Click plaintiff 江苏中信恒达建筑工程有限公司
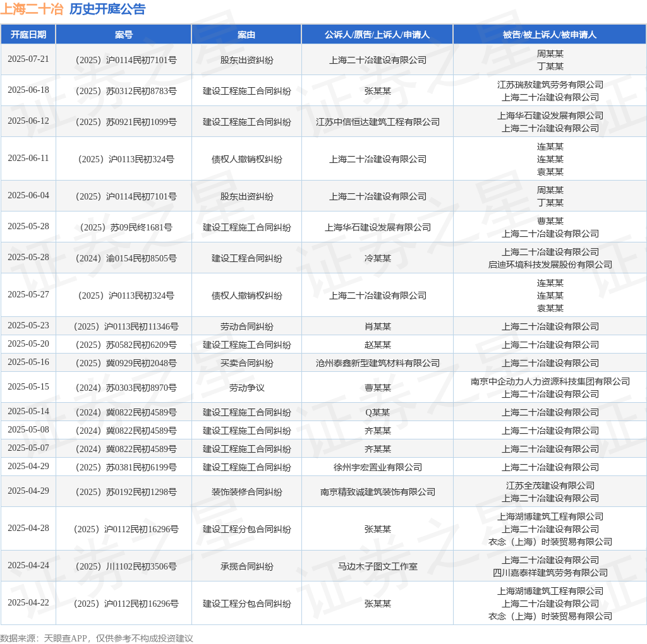647x644 pixels. pos(378,122)
